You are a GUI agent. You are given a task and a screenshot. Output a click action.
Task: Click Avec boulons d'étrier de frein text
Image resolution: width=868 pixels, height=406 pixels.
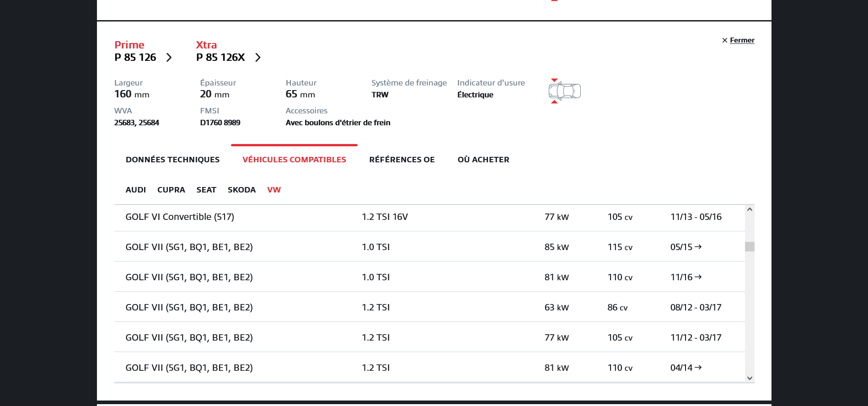[x=338, y=123]
